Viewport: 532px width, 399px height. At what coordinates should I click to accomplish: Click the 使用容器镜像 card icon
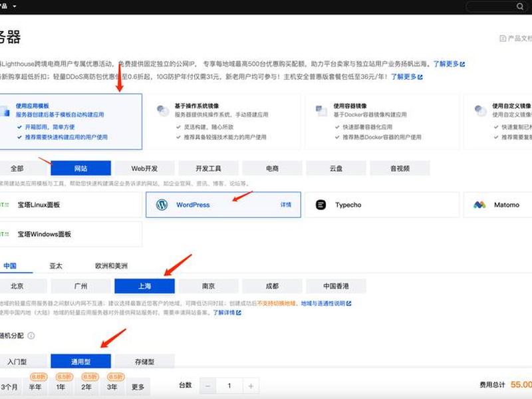(321, 110)
